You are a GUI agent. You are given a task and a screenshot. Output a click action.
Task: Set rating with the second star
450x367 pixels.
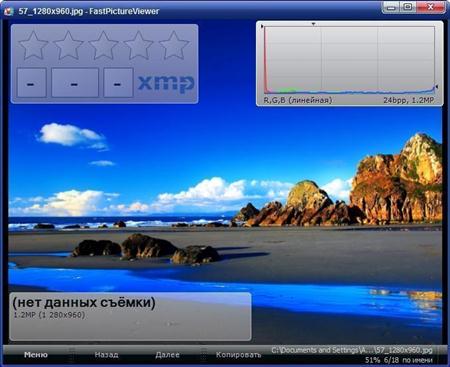click(68, 45)
